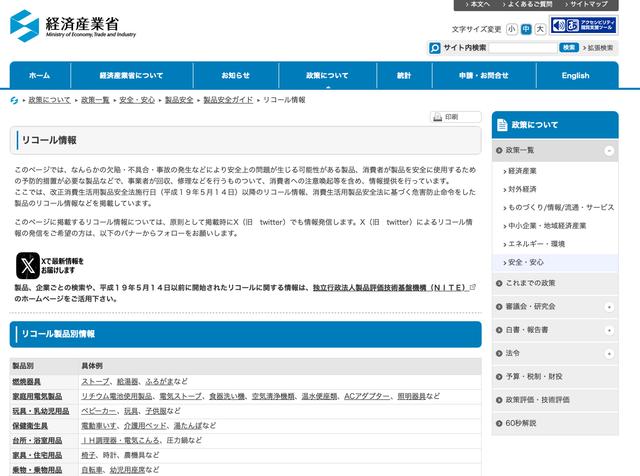Click the X (Twitter) follow banner icon
The height and width of the screenshot is (476, 640).
pyautogui.click(x=27, y=265)
